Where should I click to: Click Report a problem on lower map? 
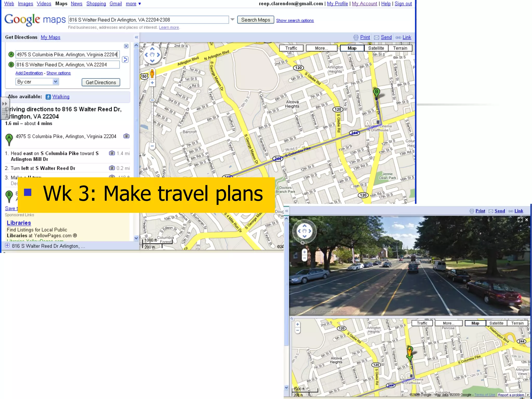point(511,395)
